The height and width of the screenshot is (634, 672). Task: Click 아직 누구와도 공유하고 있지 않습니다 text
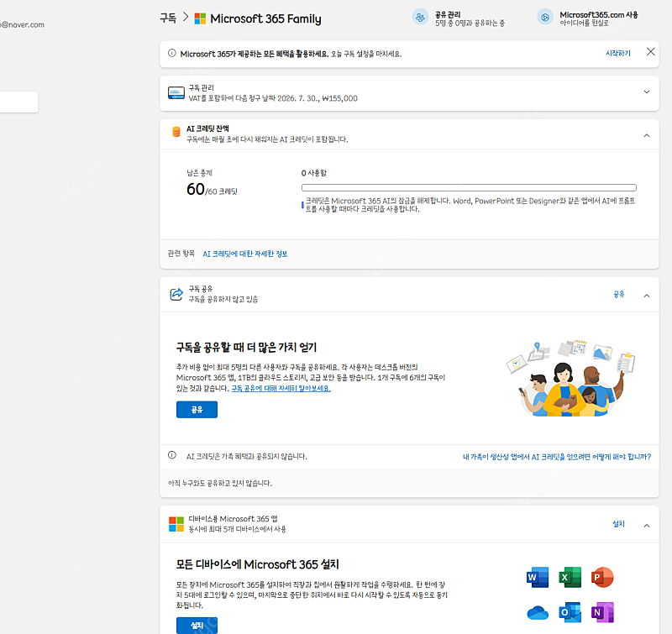[x=220, y=483]
